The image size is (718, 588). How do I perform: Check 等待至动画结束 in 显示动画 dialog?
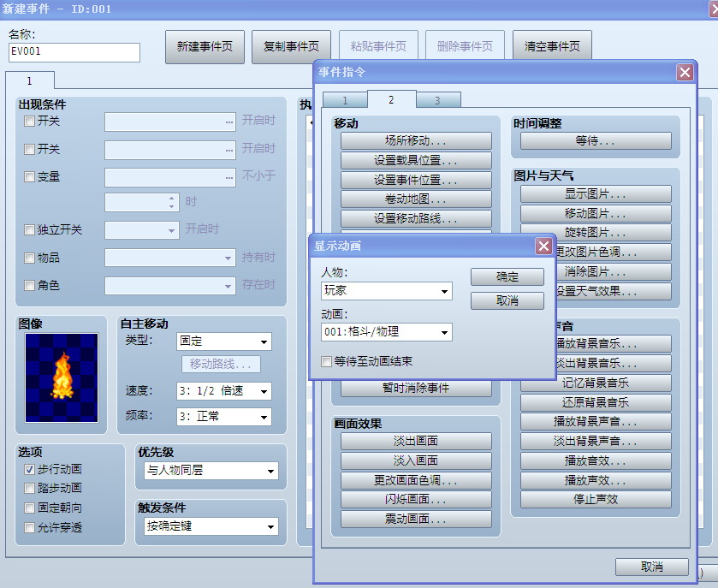click(x=327, y=362)
